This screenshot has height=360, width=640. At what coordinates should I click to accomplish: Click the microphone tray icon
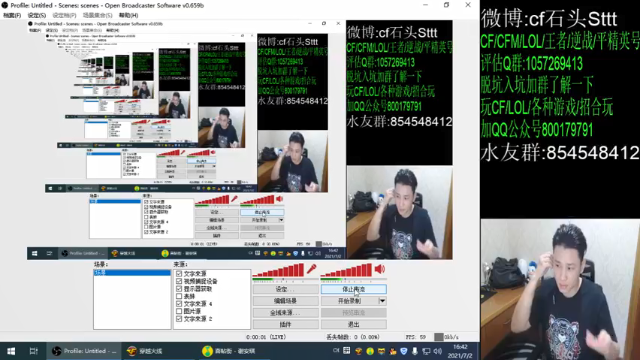coord(415,351)
